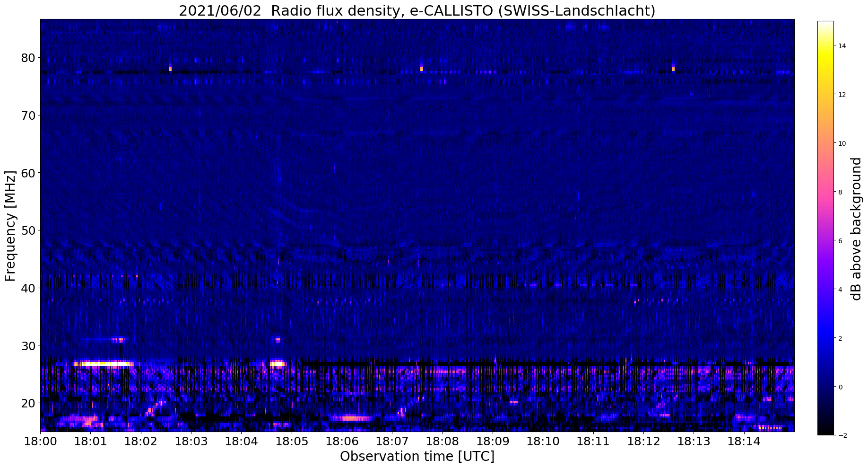868x468 pixels.
Task: Click the 'Frequency [MHz]' axis label
Action: click(10, 225)
